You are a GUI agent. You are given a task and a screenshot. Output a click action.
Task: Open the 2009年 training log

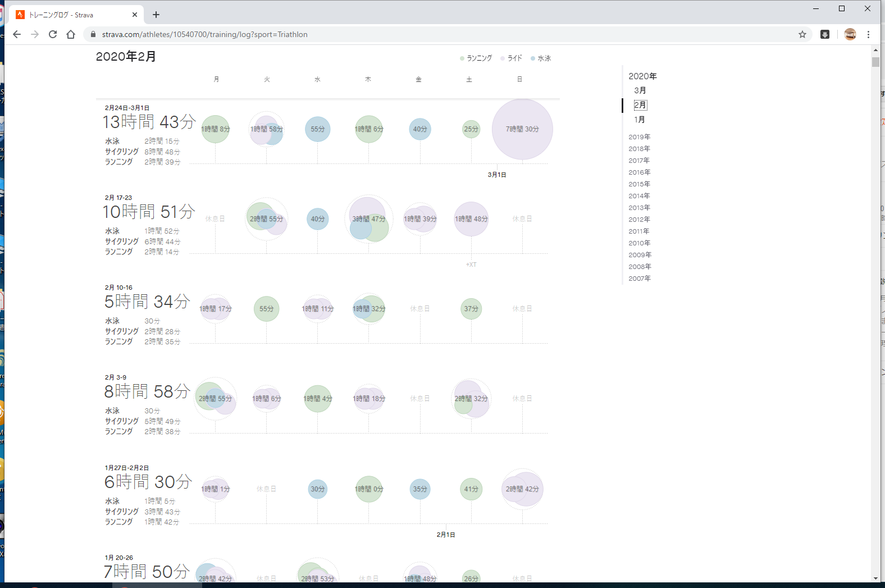pyautogui.click(x=640, y=255)
